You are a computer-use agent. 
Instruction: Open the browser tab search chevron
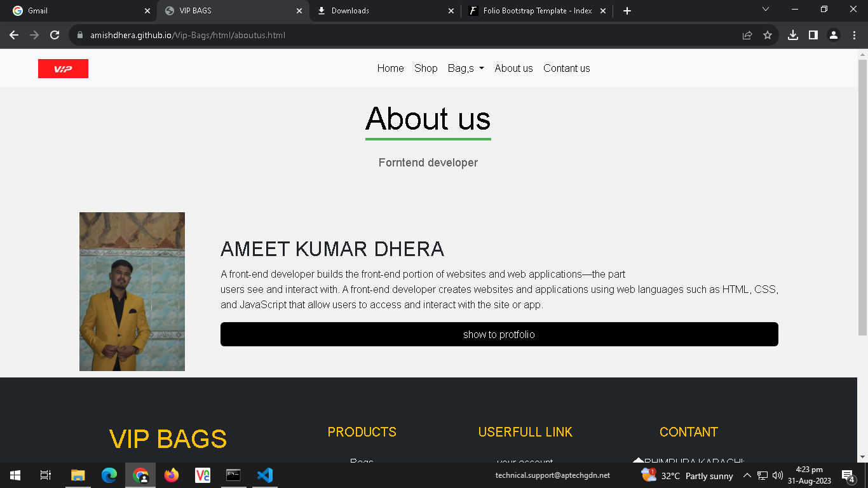766,10
